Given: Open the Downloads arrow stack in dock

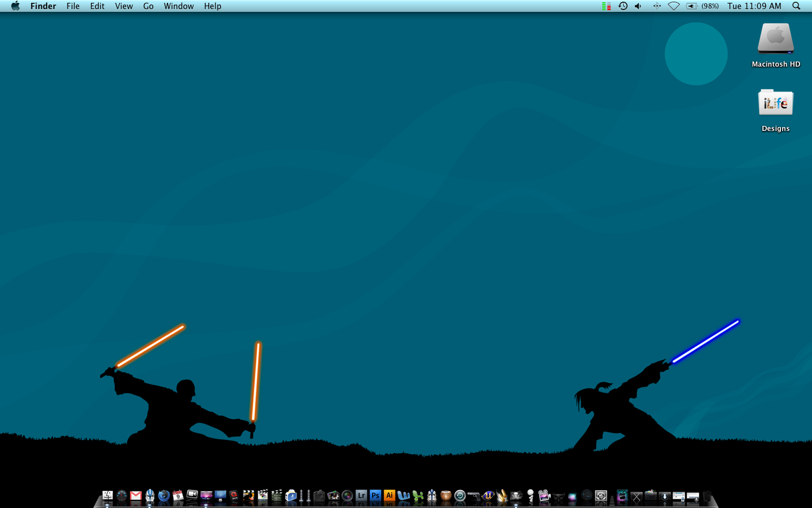Looking at the screenshot, I should (x=665, y=496).
